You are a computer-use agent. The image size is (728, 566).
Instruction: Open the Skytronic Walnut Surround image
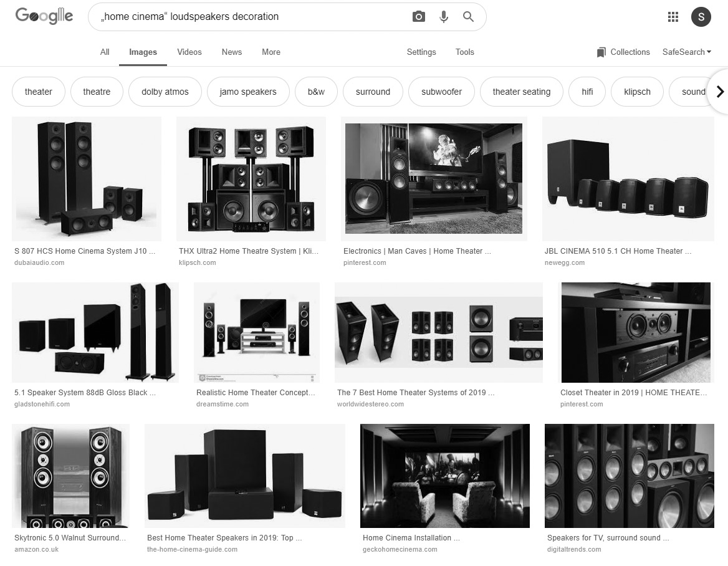coord(70,476)
